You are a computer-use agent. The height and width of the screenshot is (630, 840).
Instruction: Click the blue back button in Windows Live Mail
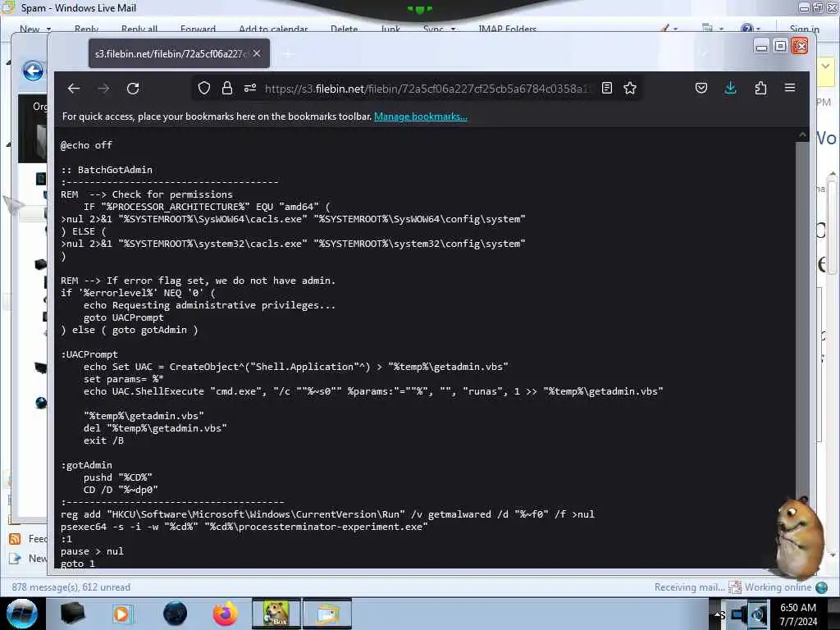coord(33,71)
